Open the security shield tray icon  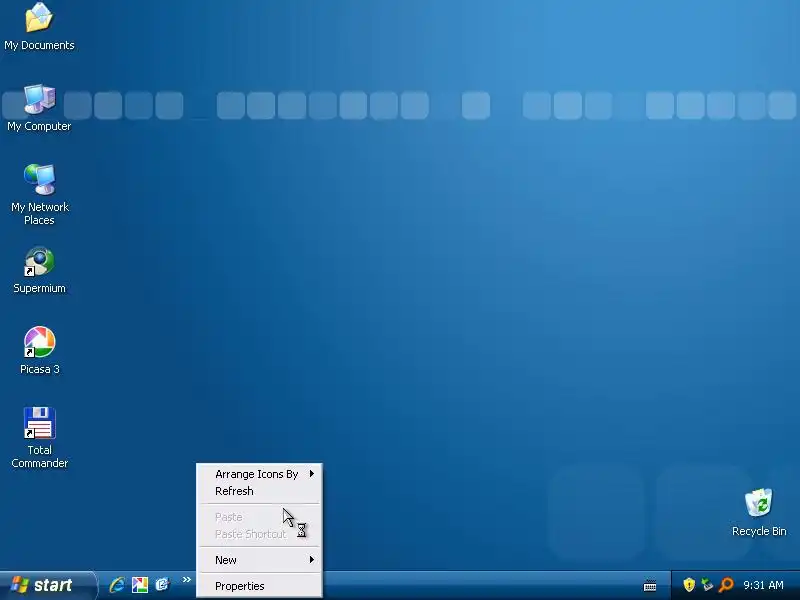click(689, 584)
